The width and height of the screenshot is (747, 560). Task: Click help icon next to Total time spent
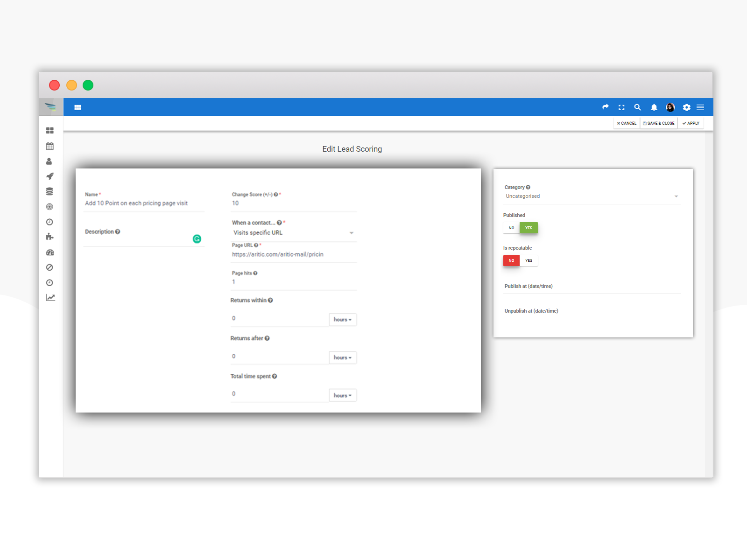(275, 376)
